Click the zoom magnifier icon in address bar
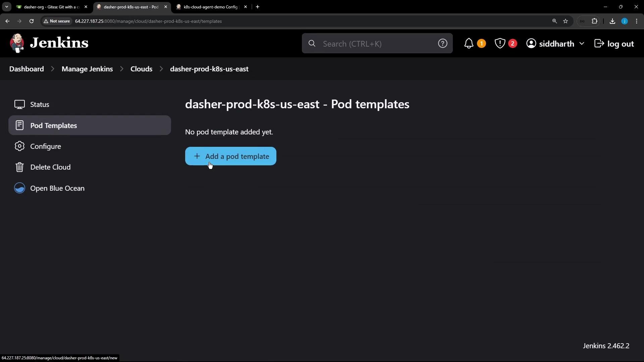The image size is (644, 362). tap(554, 21)
